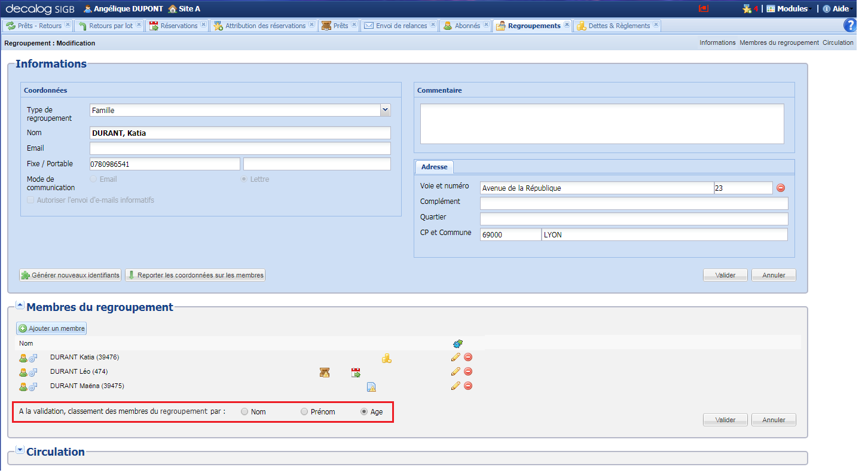Click the edit pencil for DURANT Katia
The image size is (868, 476).
[456, 357]
